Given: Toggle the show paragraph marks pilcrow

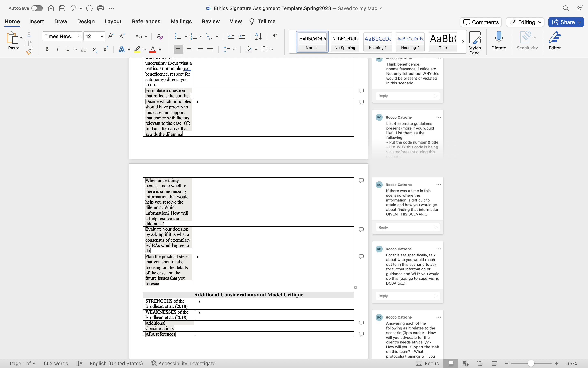Looking at the screenshot, I should pyautogui.click(x=275, y=36).
